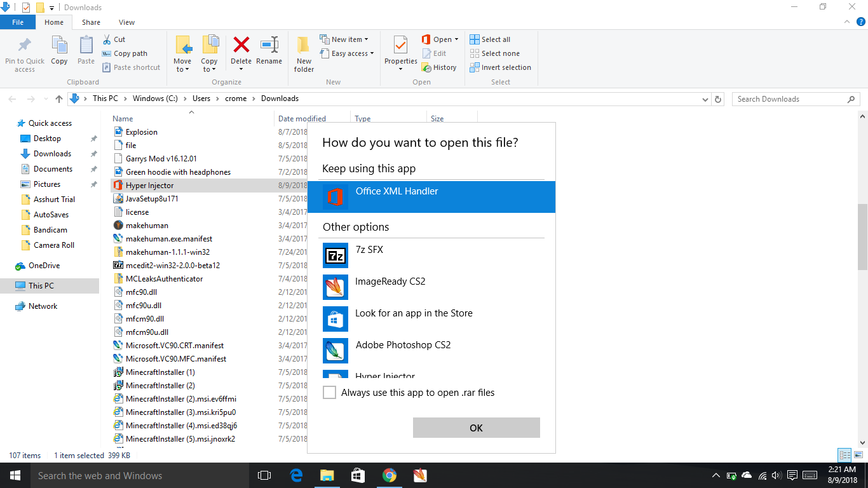This screenshot has height=488, width=868.
Task: Open the Bandicam folder in the sidebar
Action: click(50, 230)
